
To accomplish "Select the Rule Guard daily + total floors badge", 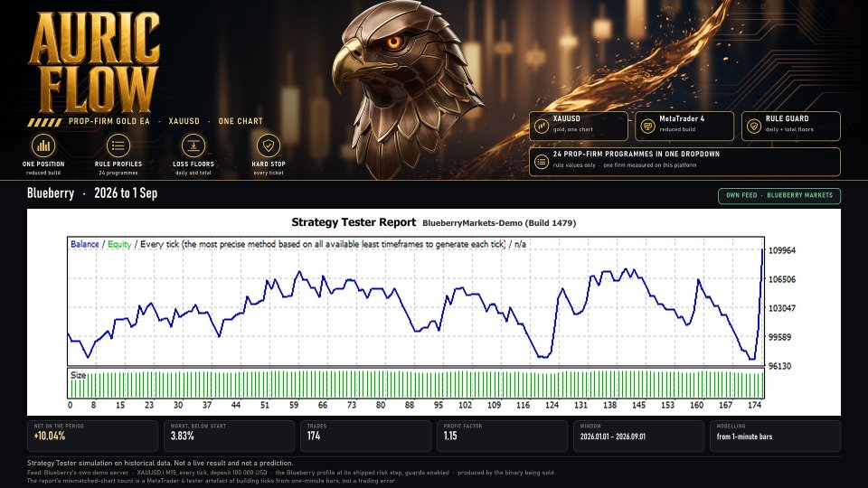I will pos(790,127).
